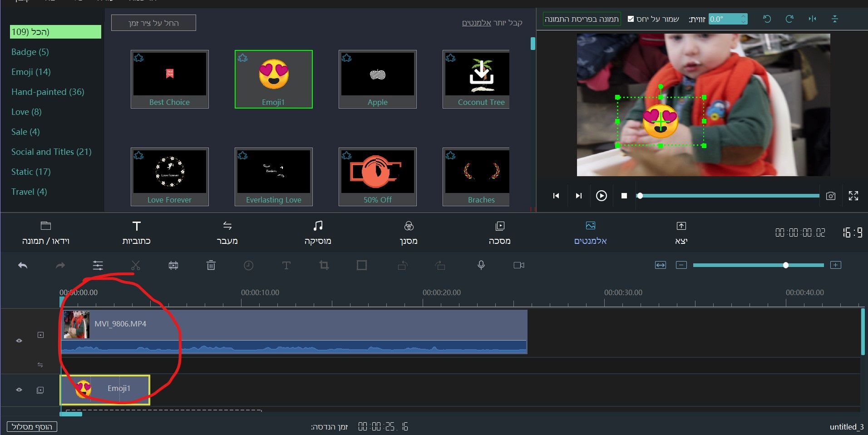The image size is (868, 435).
Task: Click the microphone voiceover record icon
Action: pyautogui.click(x=481, y=266)
